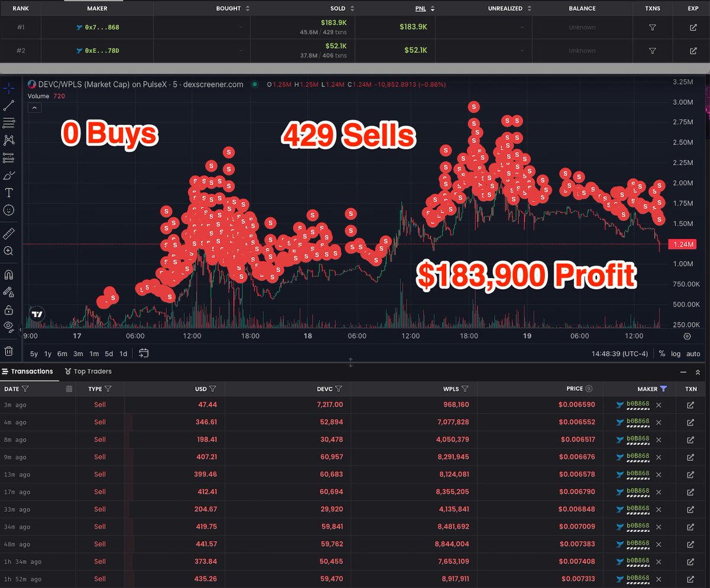Sort top table by SOLD column

352,9
